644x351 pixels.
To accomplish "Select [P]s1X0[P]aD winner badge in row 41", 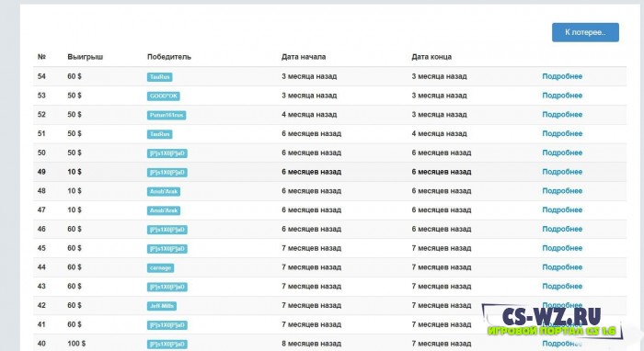I will 167,324.
